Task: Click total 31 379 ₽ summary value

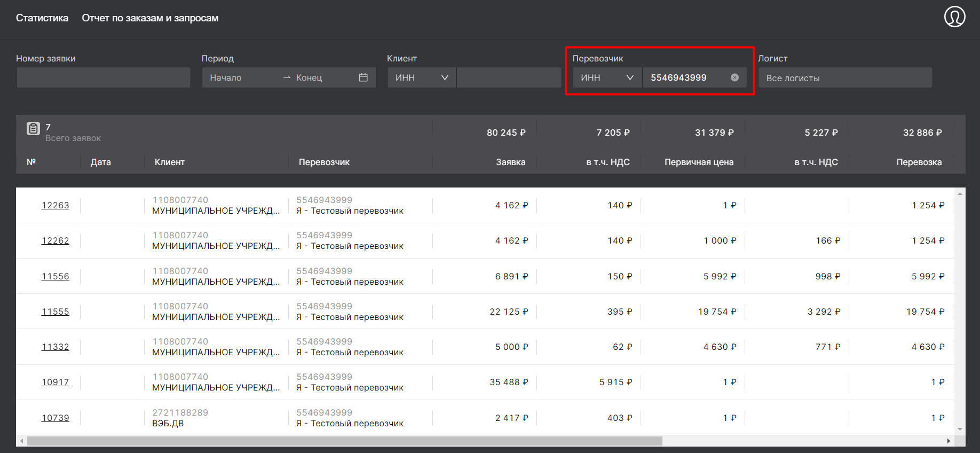Action: coord(714,132)
